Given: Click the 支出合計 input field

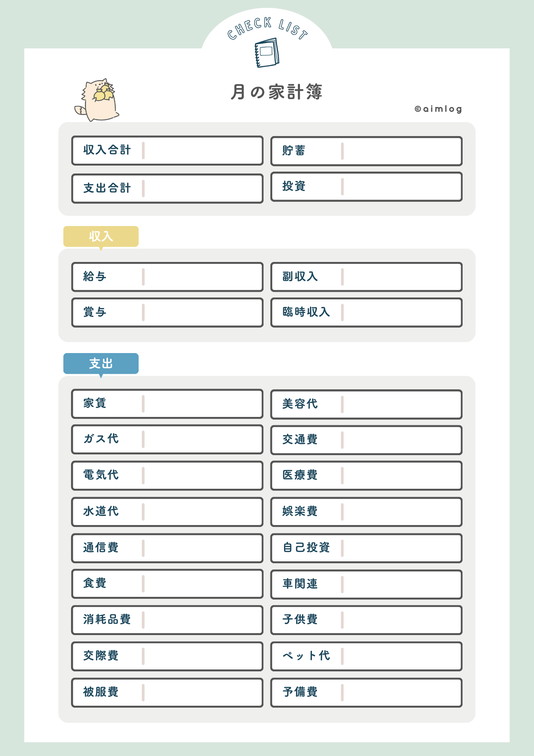Looking at the screenshot, I should tap(202, 189).
